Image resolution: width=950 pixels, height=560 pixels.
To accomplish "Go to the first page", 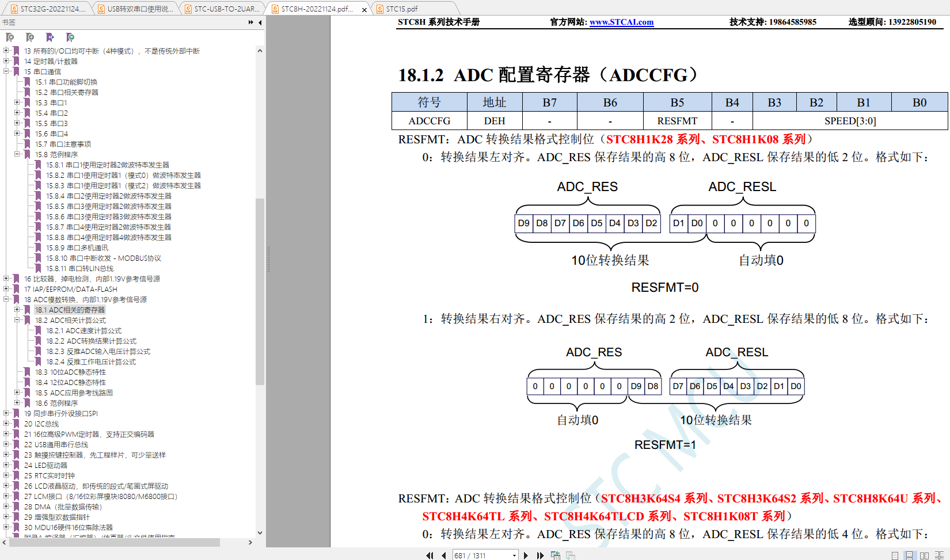I will point(430,555).
